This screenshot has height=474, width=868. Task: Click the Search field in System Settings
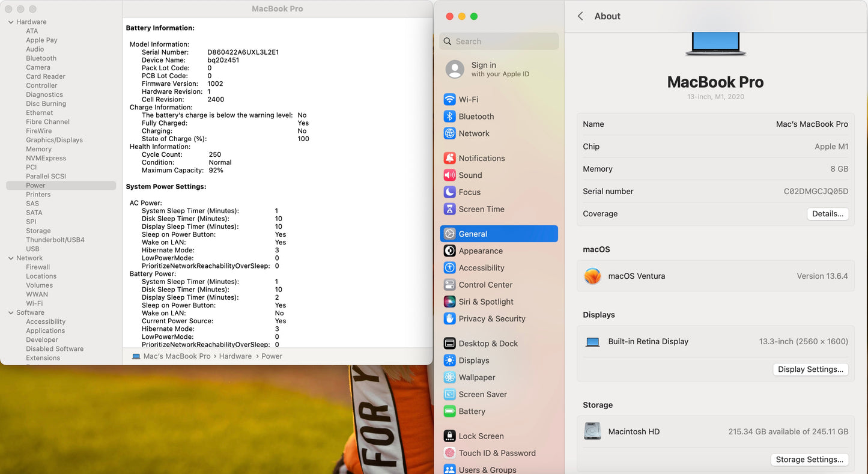(505, 41)
